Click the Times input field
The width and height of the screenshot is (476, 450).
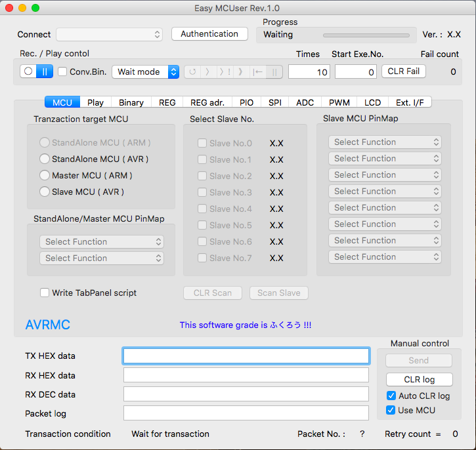pos(309,72)
